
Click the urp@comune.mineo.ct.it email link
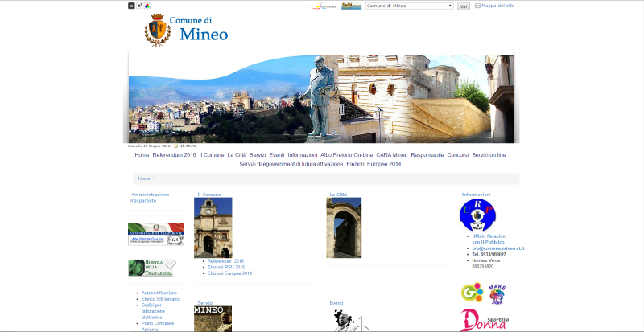[x=498, y=248]
